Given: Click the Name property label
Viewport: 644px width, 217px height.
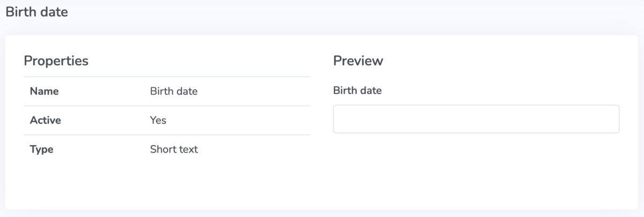Looking at the screenshot, I should tap(44, 91).
